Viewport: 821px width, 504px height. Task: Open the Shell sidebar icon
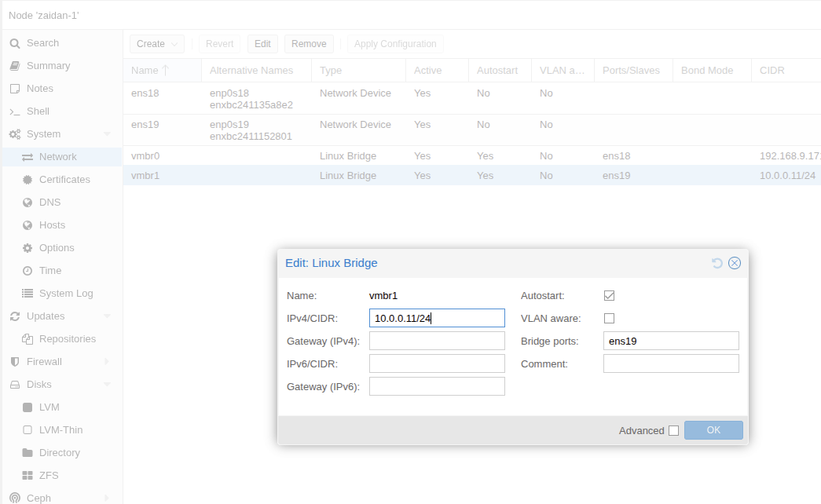(14, 111)
